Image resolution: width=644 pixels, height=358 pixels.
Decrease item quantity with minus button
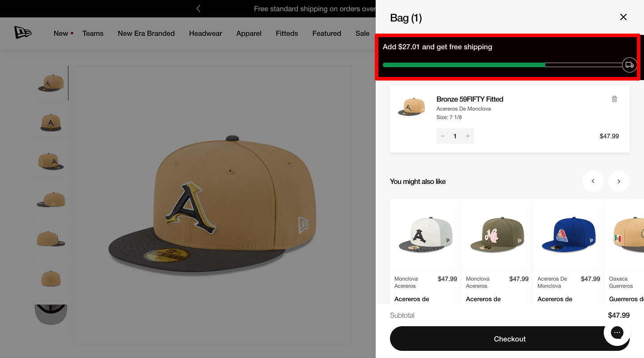(x=443, y=136)
